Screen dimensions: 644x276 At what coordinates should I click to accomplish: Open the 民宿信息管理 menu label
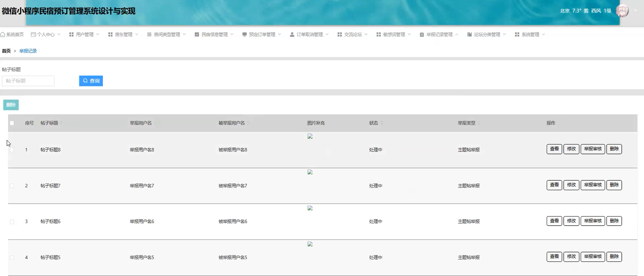tap(215, 35)
